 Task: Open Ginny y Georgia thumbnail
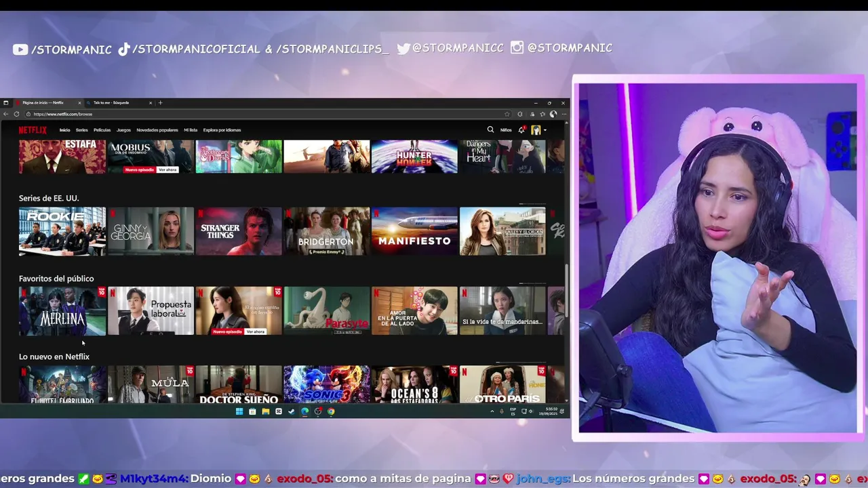151,231
